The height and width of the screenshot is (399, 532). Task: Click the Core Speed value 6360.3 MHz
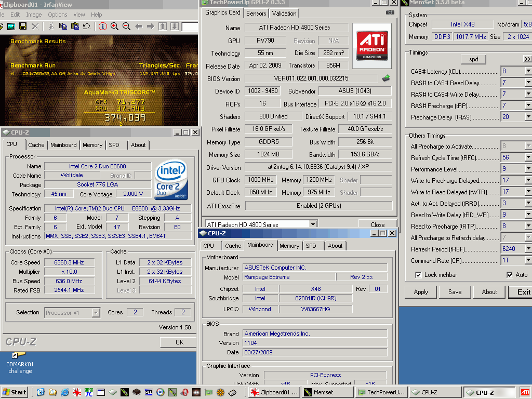pyautogui.click(x=69, y=262)
